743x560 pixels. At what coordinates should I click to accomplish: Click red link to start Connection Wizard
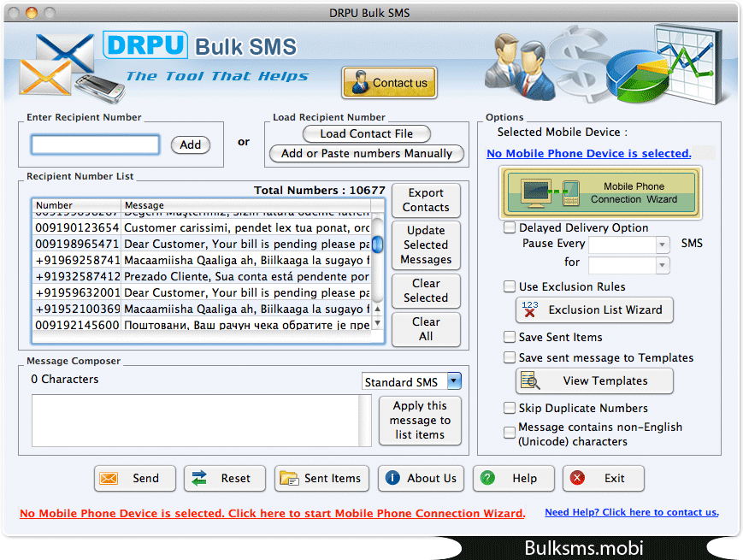point(273,513)
